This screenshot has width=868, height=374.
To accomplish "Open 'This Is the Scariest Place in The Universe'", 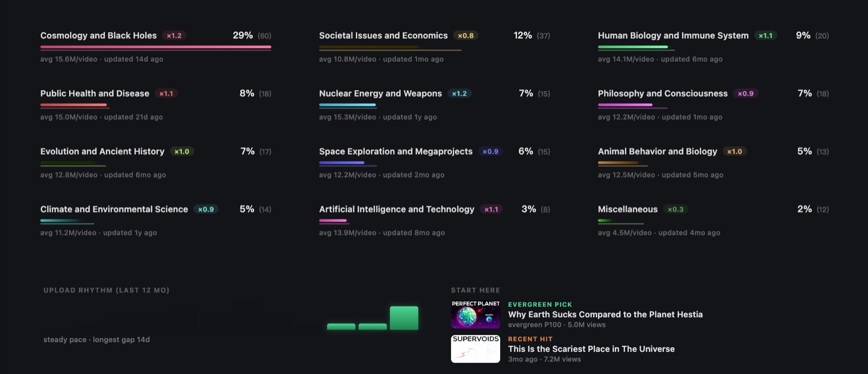I will coord(591,349).
